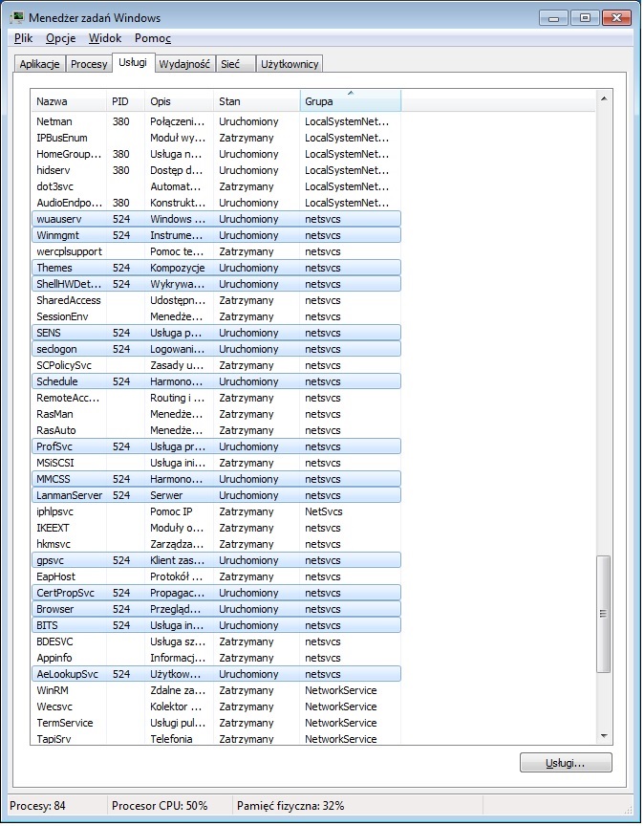The height and width of the screenshot is (826, 644).
Task: Switch to the Wydajność tab
Action: (x=184, y=64)
